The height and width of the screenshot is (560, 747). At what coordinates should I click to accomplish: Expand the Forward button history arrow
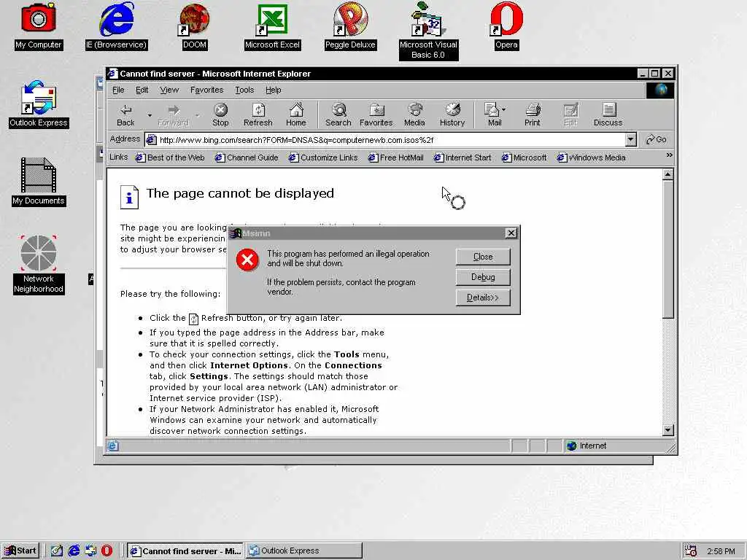(197, 115)
